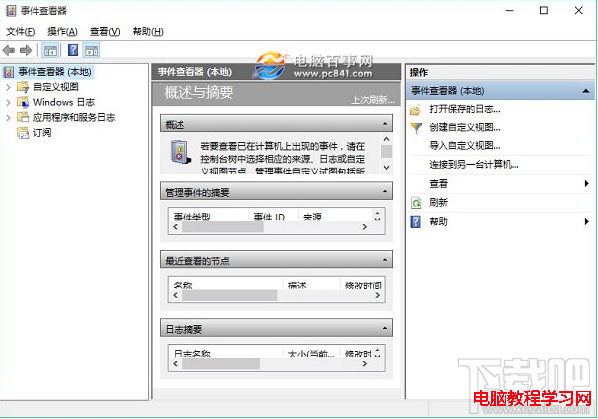The image size is (598, 419).
Task: Click horizontal scrollbar thumb in 管理事件的摘要
Action: point(223,227)
